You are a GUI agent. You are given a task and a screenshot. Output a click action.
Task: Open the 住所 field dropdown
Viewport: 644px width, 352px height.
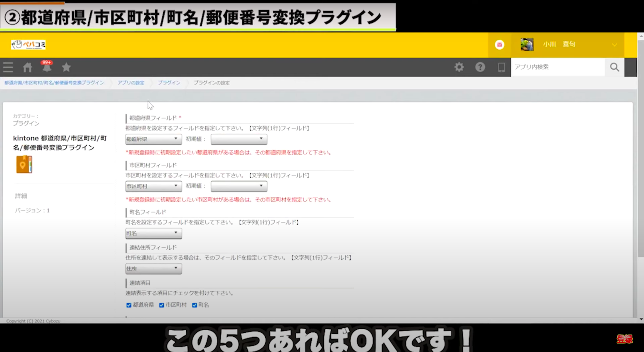tap(153, 269)
